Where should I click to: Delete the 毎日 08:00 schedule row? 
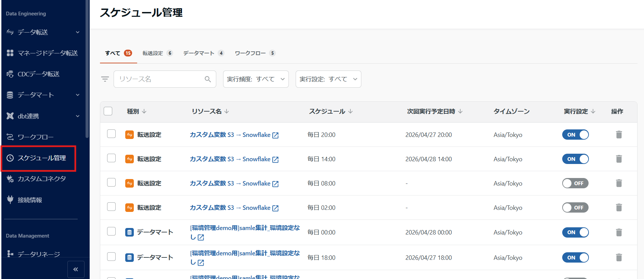(619, 183)
